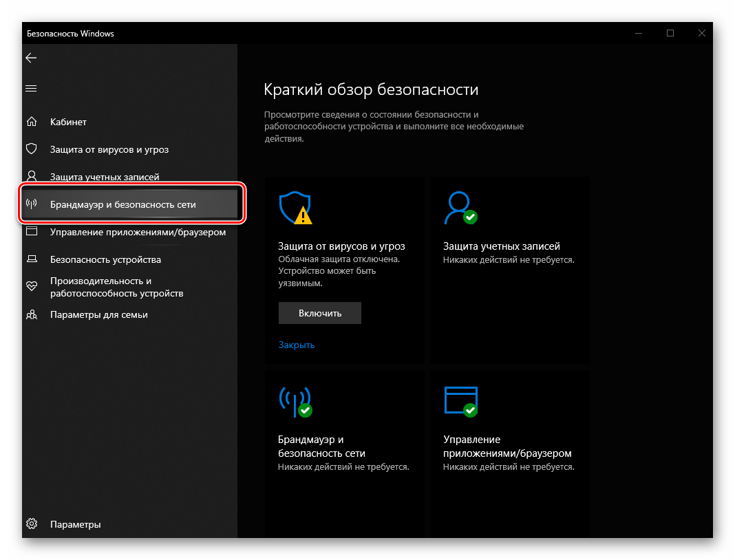Click the gear icon next to Параметры

(32, 524)
